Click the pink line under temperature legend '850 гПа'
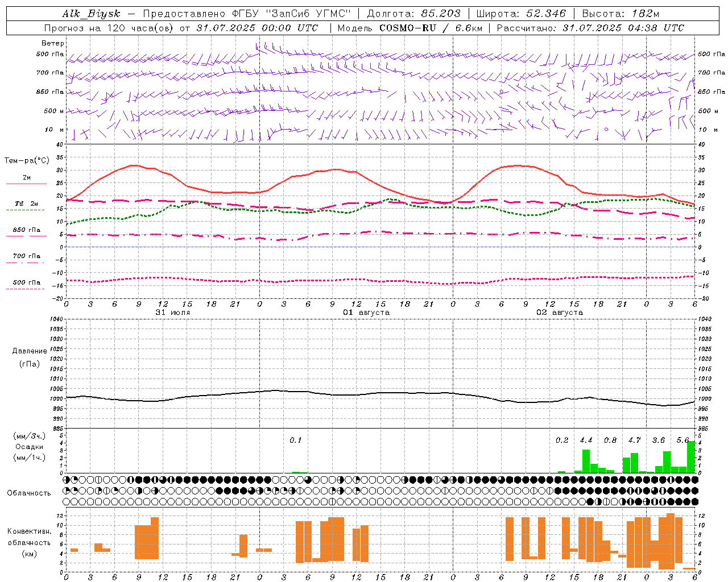Viewport: 728px width, 582px height. pyautogui.click(x=26, y=236)
